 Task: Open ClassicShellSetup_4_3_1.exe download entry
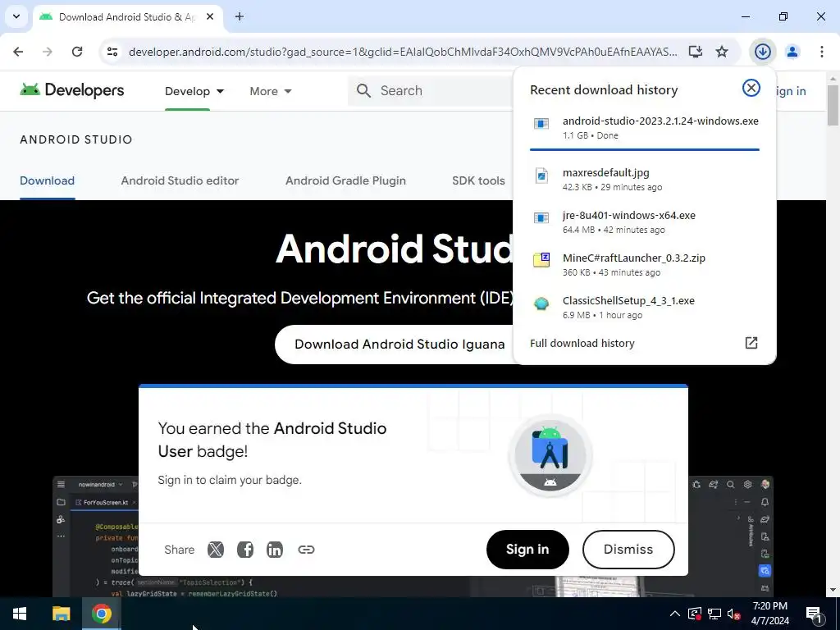[645, 307]
